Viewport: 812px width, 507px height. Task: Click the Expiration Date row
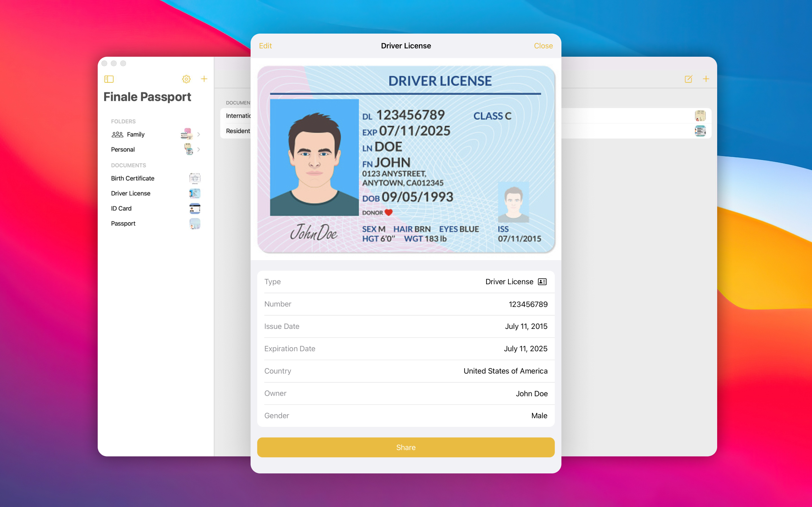(406, 349)
